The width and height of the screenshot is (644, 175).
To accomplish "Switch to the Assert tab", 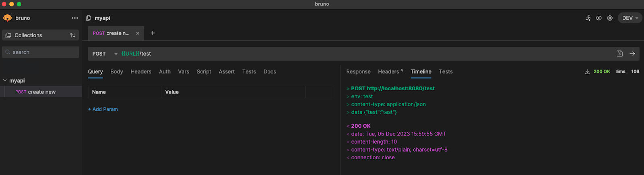I will click(227, 72).
